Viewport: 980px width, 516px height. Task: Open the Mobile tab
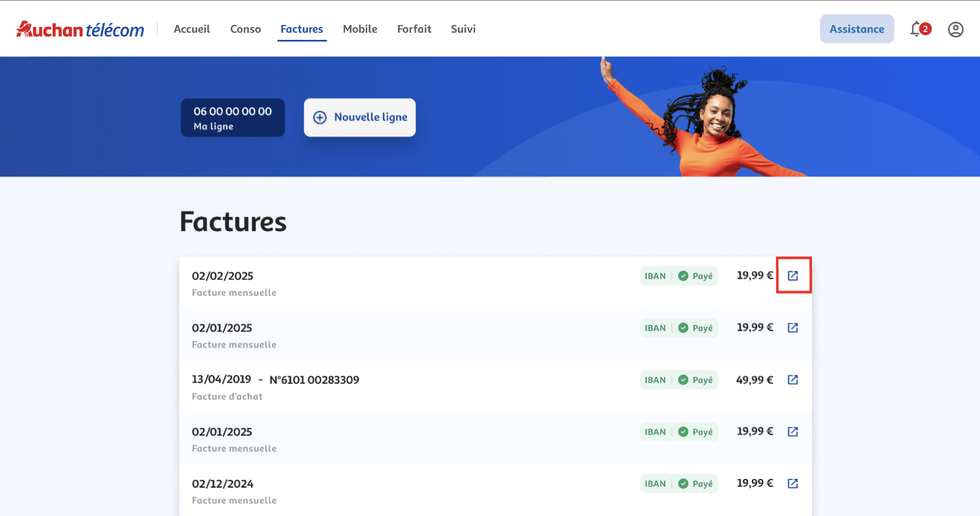coord(360,29)
